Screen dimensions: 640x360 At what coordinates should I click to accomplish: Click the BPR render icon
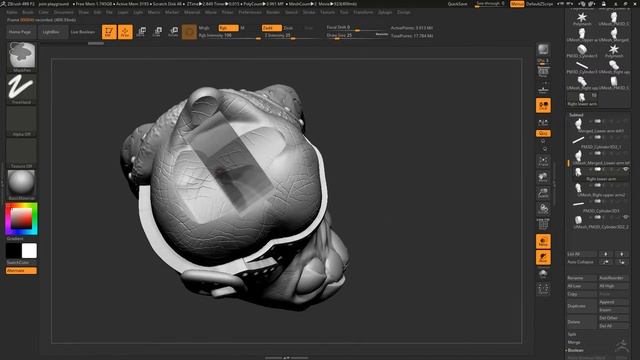click(x=543, y=50)
